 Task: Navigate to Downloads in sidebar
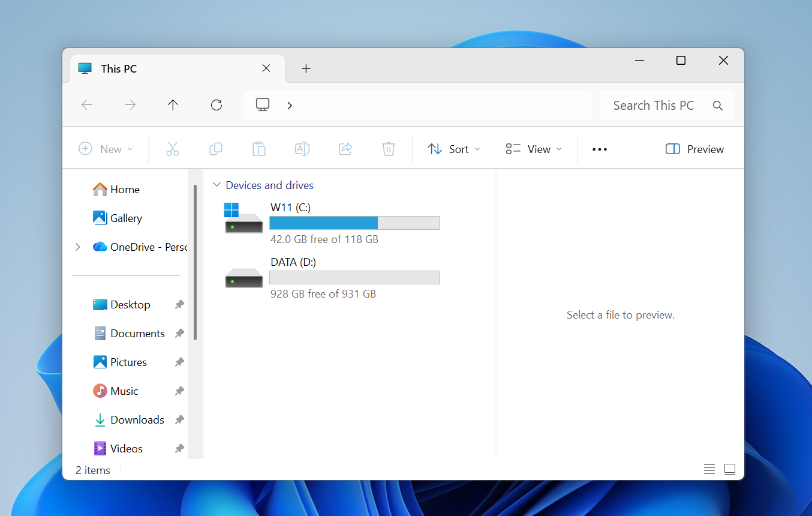pyautogui.click(x=137, y=419)
